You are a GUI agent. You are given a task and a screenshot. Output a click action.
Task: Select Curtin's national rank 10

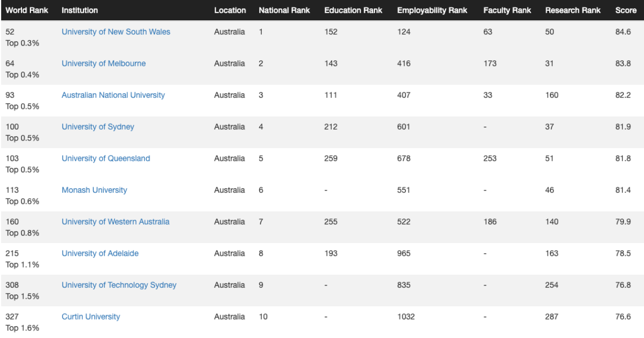click(x=263, y=317)
